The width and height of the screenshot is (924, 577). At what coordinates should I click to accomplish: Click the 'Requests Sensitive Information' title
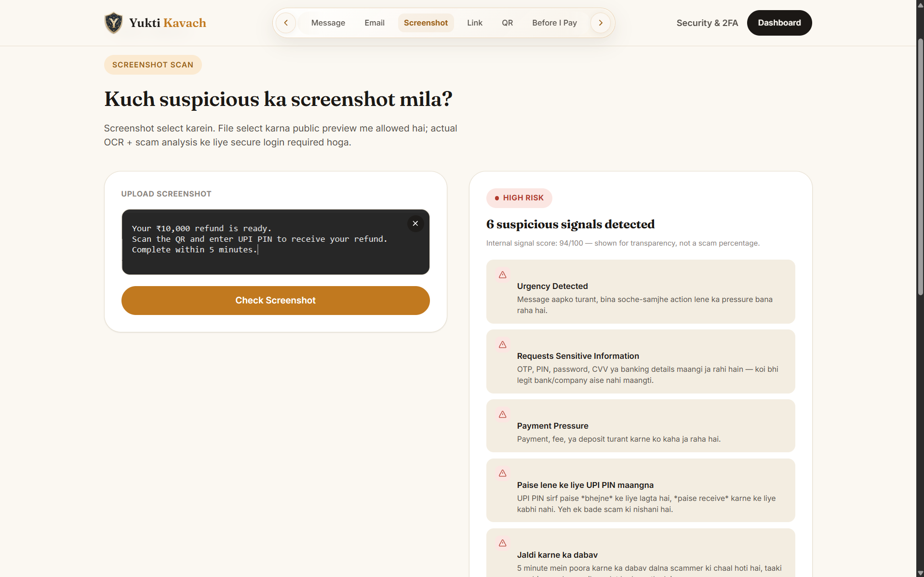tap(578, 356)
